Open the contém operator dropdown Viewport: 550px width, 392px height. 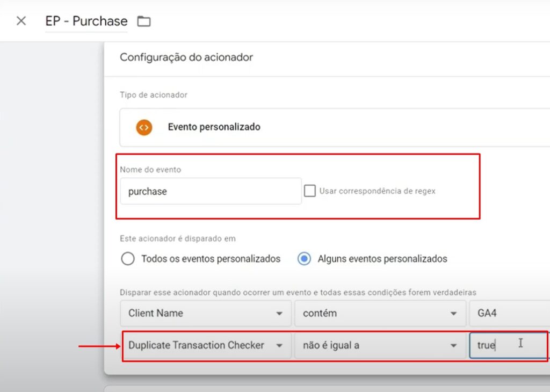[380, 313]
